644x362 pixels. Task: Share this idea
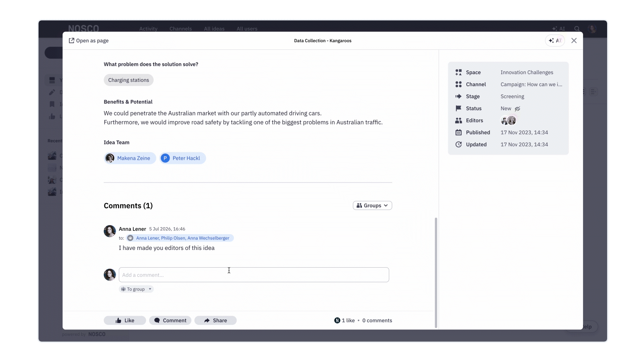(x=215, y=321)
